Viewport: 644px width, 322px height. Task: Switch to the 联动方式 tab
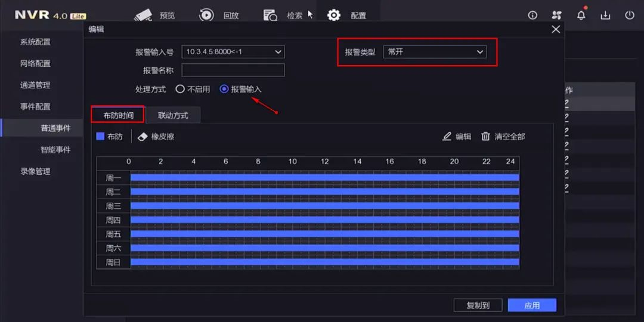pos(173,115)
